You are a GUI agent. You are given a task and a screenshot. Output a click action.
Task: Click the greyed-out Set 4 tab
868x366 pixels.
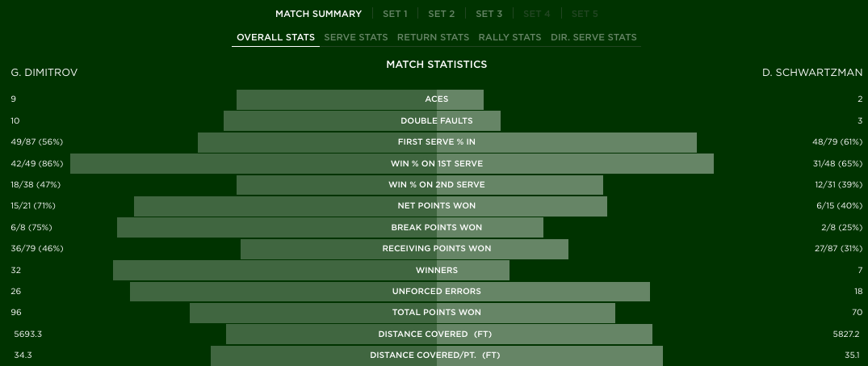(536, 14)
